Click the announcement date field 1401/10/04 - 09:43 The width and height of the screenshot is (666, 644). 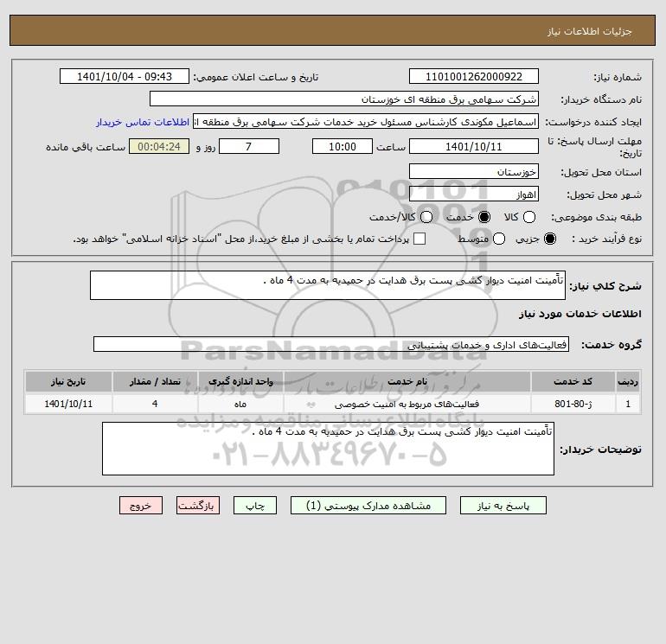125,77
